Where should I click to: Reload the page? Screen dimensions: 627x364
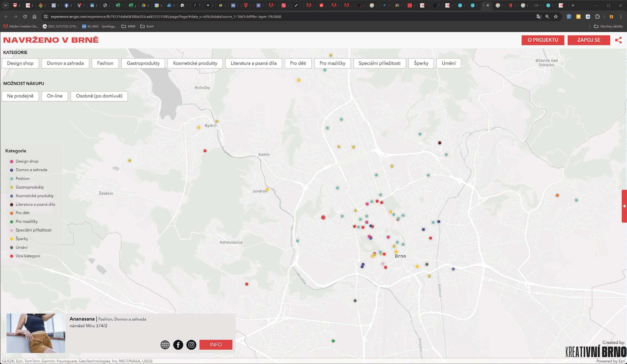[x=25, y=17]
